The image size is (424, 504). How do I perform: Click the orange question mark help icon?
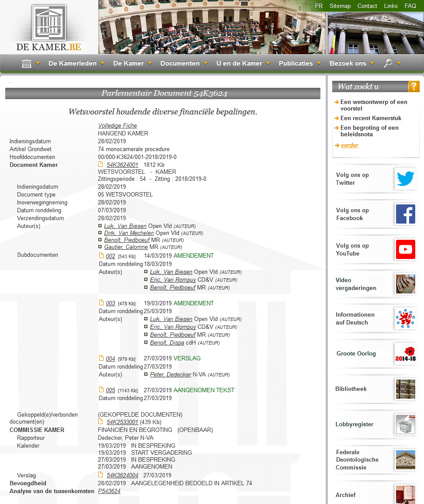click(x=414, y=86)
